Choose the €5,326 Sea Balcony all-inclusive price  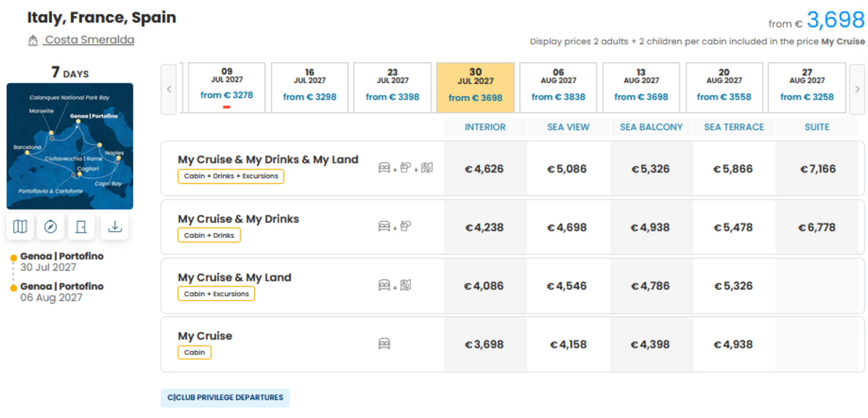coord(651,169)
